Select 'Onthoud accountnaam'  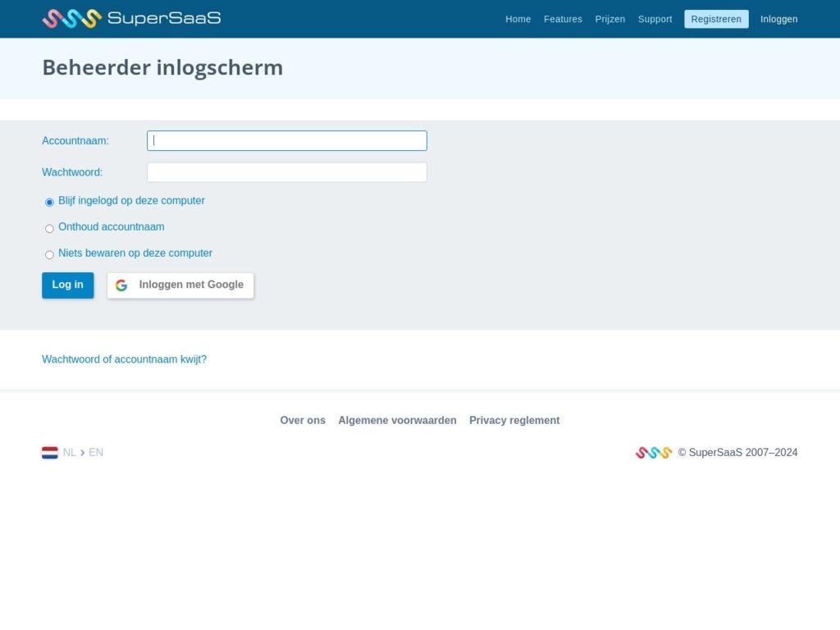(49, 228)
